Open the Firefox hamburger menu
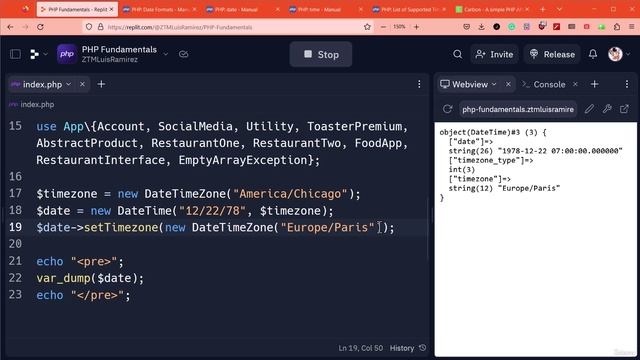Screen dimensions: 640x360 (631, 27)
